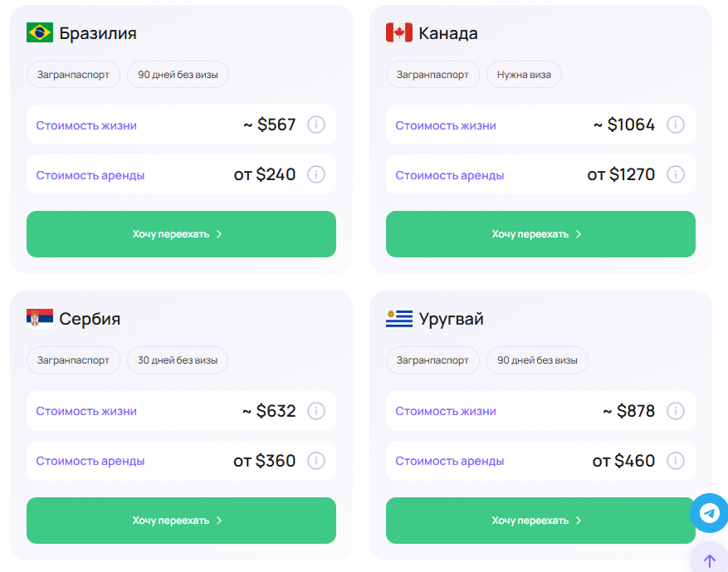Click "30 дней без визы" tag under Сербия
728x572 pixels.
coord(178,360)
